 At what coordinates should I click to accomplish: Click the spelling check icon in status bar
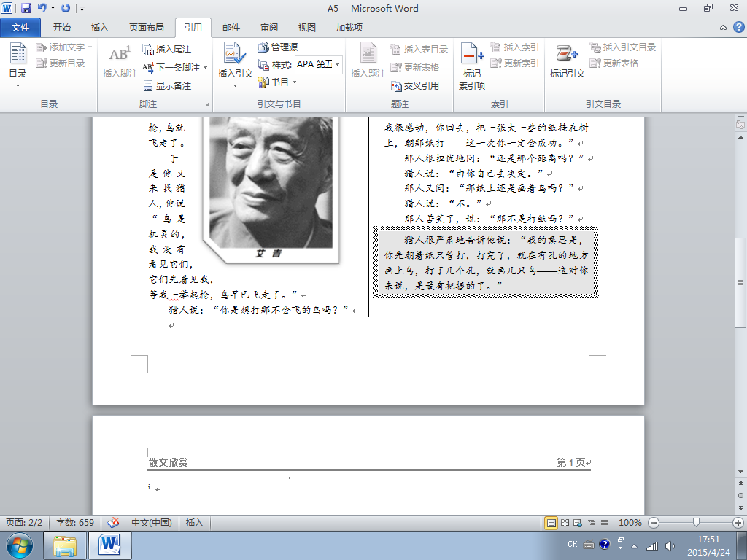(113, 522)
